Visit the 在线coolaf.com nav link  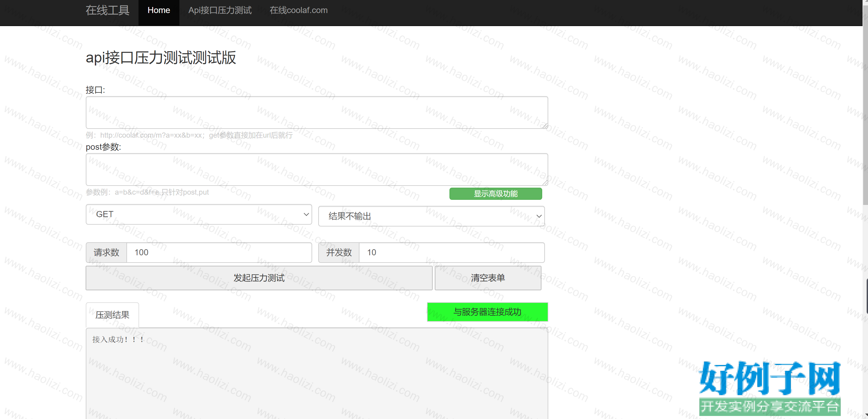[299, 10]
